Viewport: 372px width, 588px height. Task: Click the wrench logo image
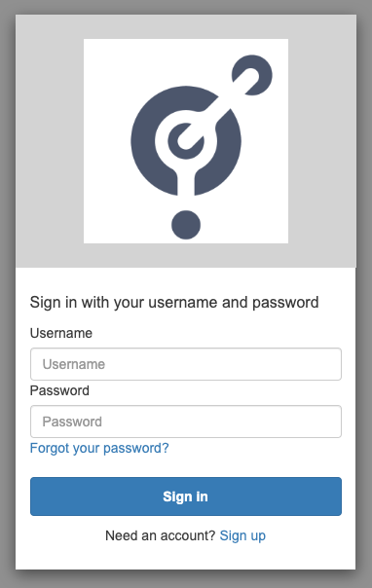click(186, 141)
